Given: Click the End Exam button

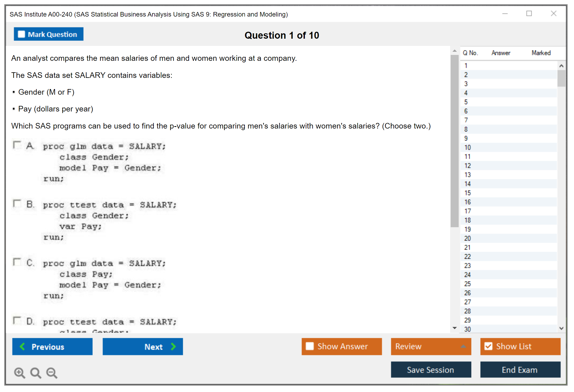Looking at the screenshot, I should click(520, 370).
